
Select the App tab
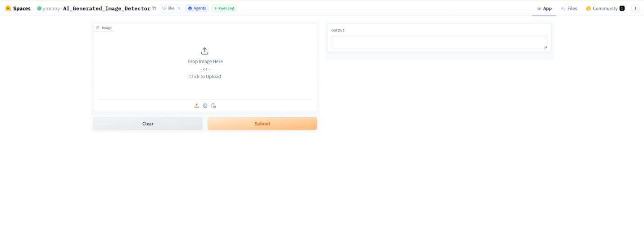(x=544, y=8)
